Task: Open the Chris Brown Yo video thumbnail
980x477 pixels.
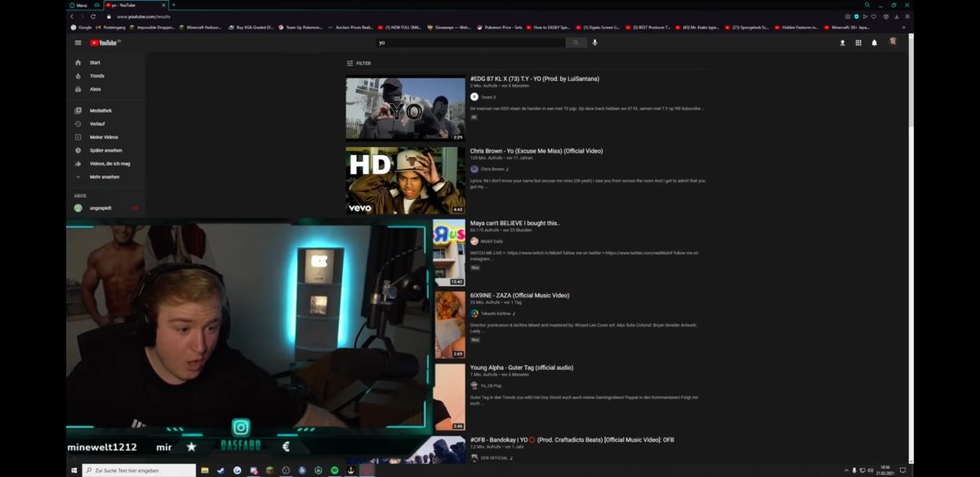Action: pyautogui.click(x=405, y=181)
